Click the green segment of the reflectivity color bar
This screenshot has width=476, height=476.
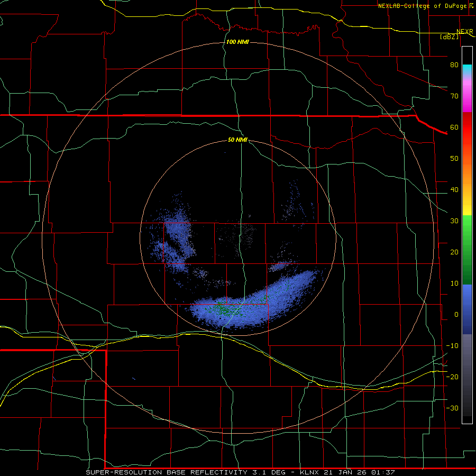pos(467,250)
